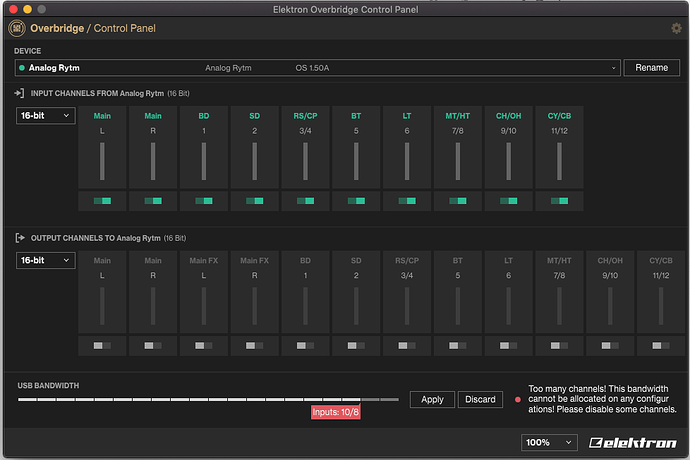690x460 pixels.
Task: Click the USB BANDWIDTH label
Action: click(48, 386)
